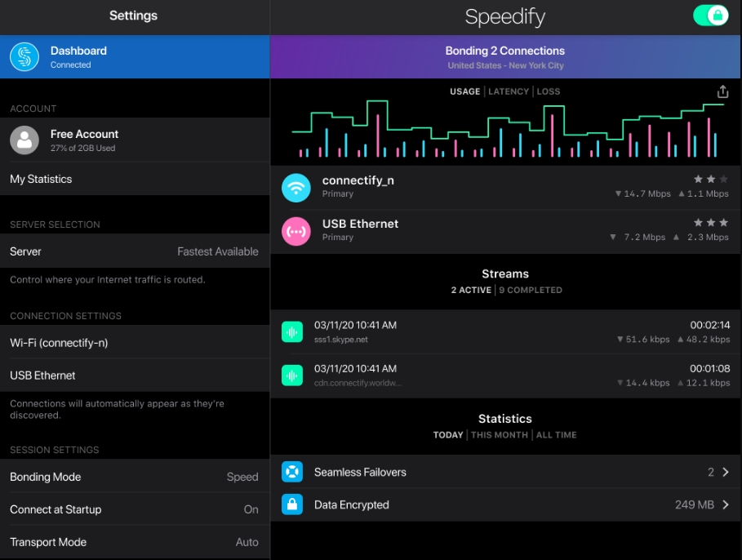Select the connectify_n connection name

click(358, 180)
